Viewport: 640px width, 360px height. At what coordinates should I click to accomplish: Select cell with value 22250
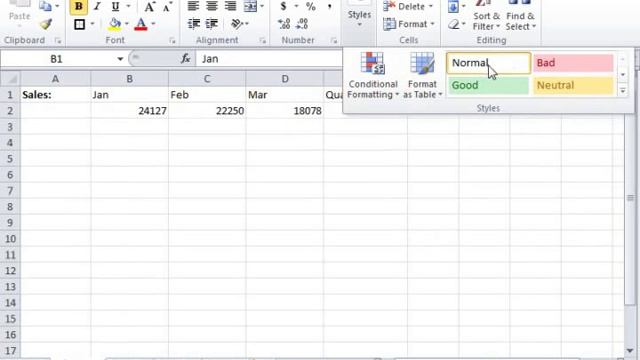pyautogui.click(x=207, y=111)
